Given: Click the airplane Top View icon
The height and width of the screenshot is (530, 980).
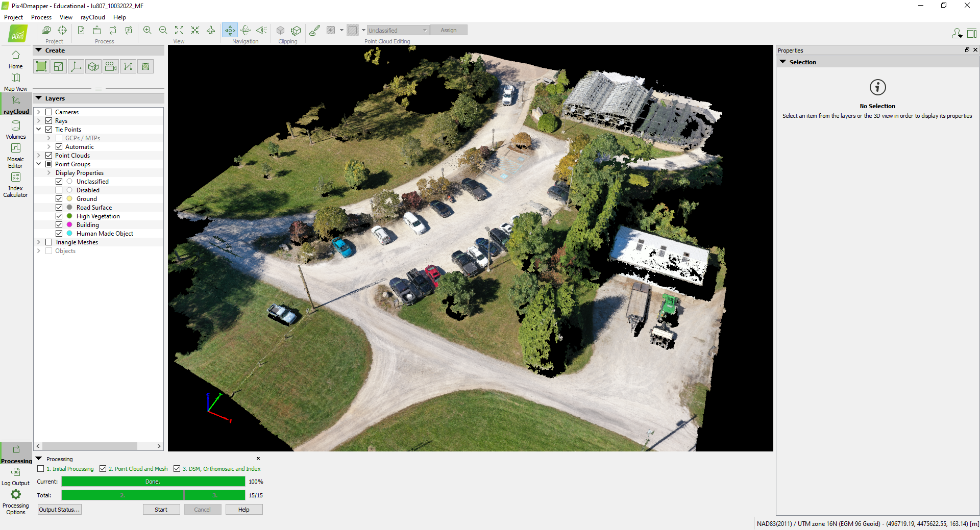Looking at the screenshot, I should (x=211, y=30).
